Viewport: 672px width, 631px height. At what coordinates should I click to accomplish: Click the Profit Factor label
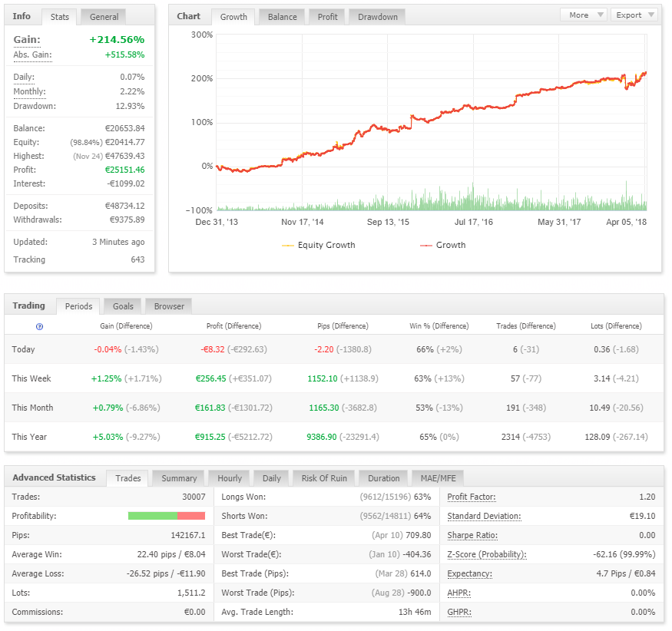tap(472, 497)
